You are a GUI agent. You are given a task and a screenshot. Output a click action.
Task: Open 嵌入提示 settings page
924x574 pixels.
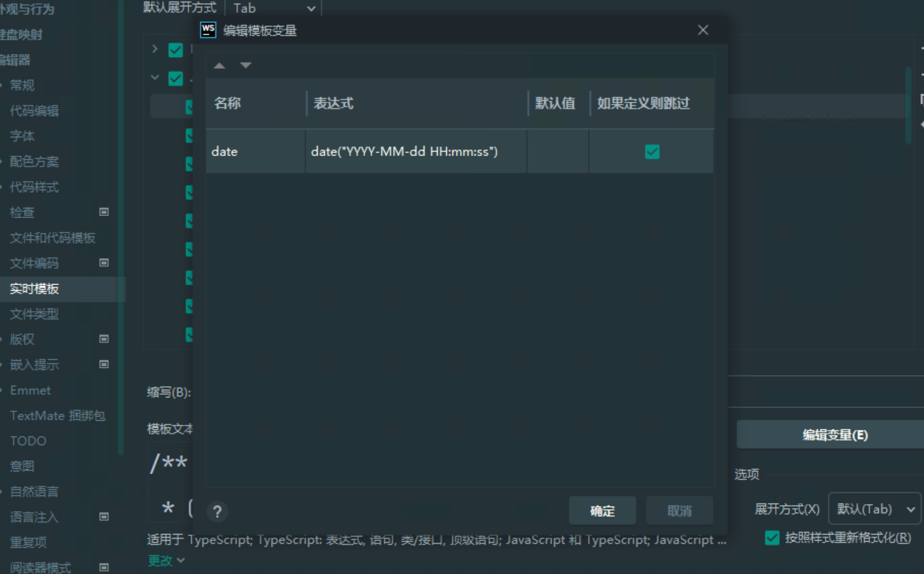pos(34,365)
